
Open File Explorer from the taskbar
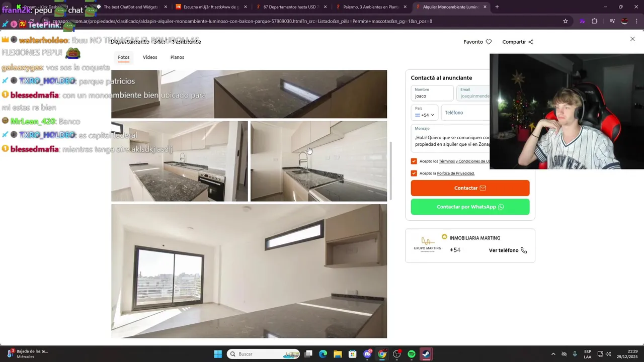pyautogui.click(x=338, y=354)
